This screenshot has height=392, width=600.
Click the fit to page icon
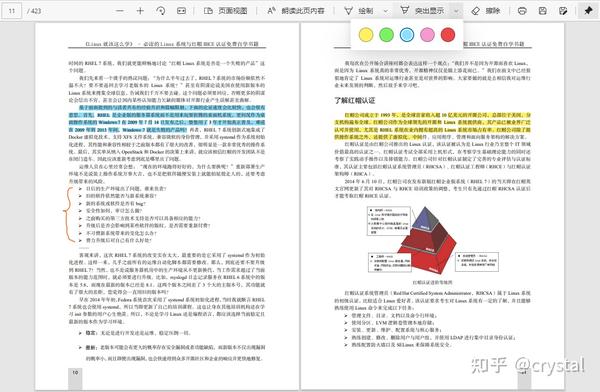tap(181, 11)
